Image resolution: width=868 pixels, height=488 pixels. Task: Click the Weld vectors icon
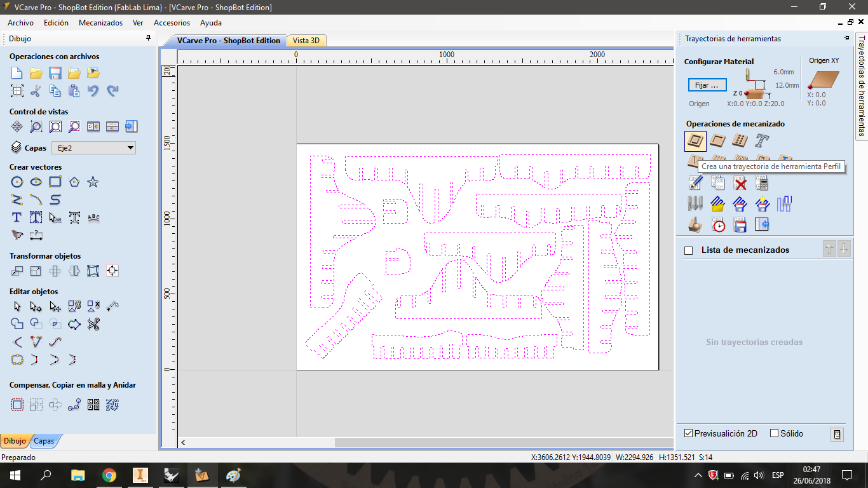(17, 324)
